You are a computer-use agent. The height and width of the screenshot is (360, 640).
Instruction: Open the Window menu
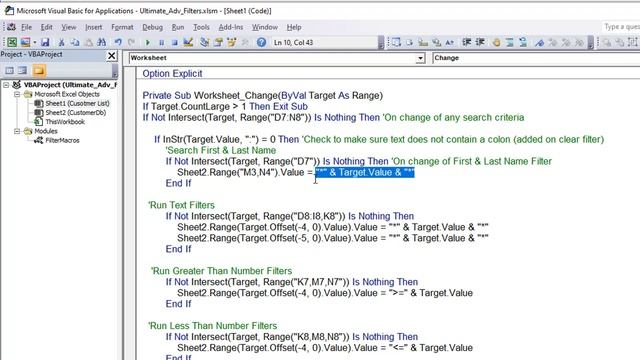(264, 27)
